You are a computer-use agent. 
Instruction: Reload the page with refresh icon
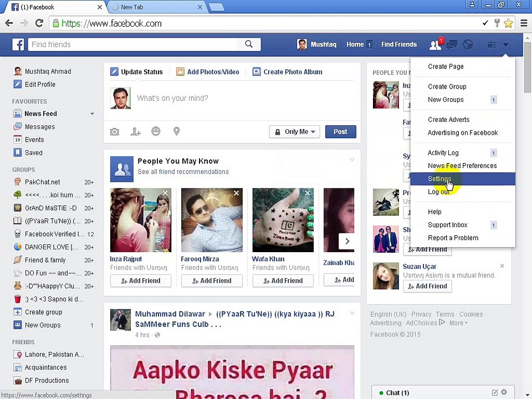click(39, 23)
